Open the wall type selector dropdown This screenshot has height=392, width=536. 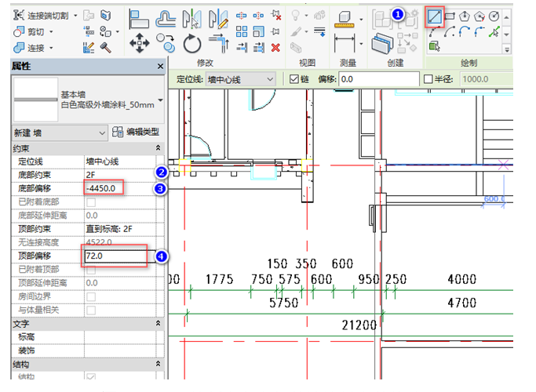click(x=161, y=100)
